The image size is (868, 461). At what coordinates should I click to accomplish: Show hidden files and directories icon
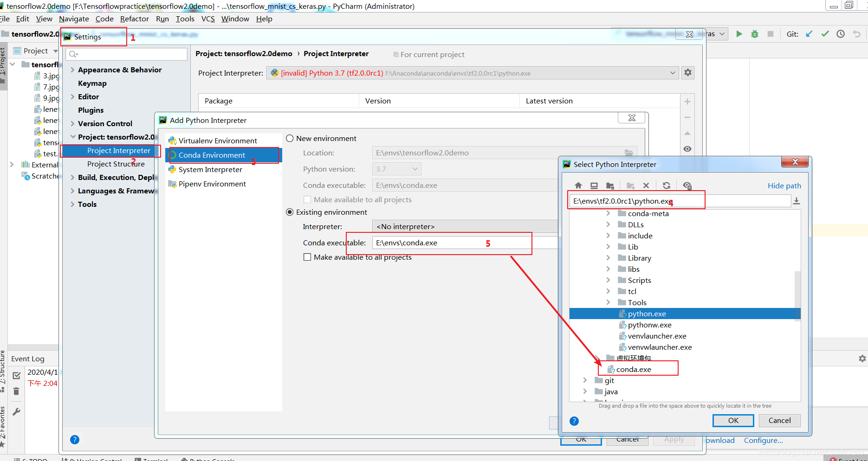[x=687, y=186]
